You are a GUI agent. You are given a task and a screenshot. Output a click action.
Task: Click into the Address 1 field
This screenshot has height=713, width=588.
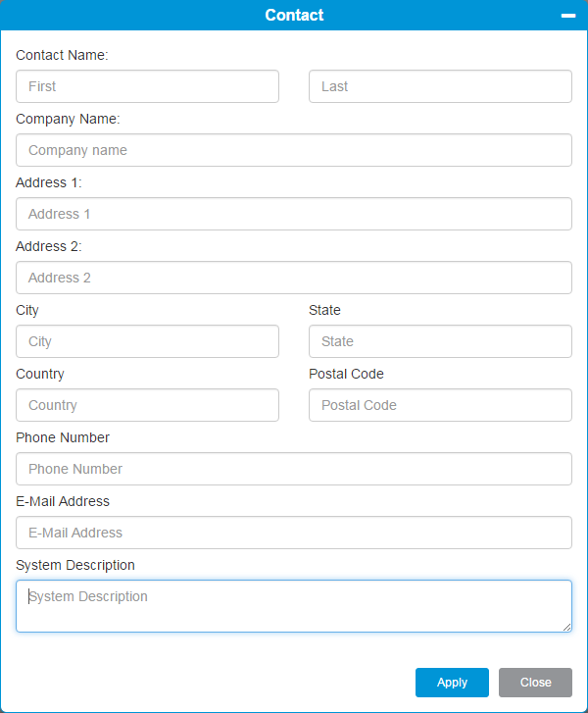point(294,214)
